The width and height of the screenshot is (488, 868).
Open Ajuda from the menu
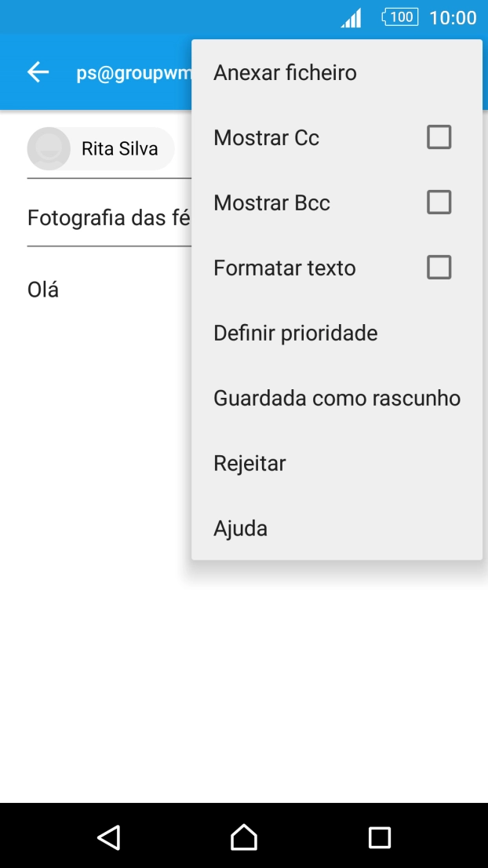240,527
